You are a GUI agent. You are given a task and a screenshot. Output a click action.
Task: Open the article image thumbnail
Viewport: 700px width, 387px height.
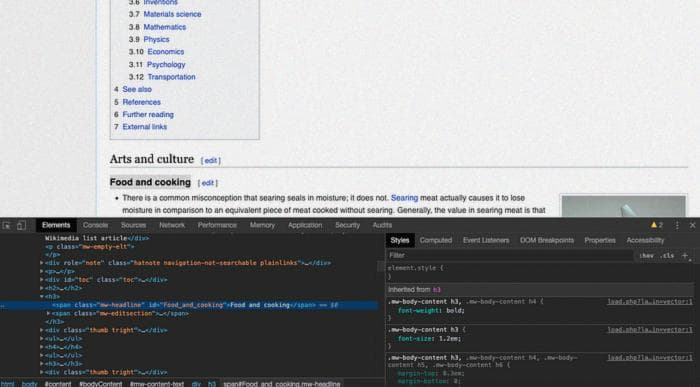[x=623, y=206]
